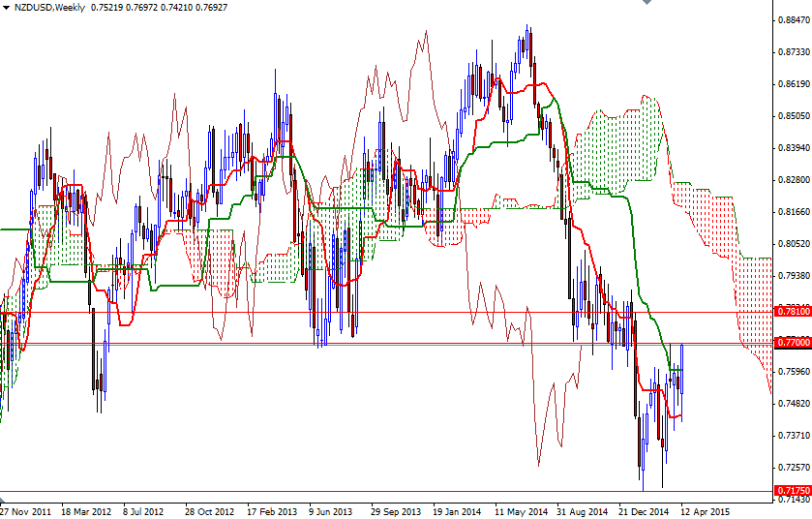Viewport: 812px width, 519px height.
Task: Click the 0.75960 price scale value
Action: click(x=794, y=372)
